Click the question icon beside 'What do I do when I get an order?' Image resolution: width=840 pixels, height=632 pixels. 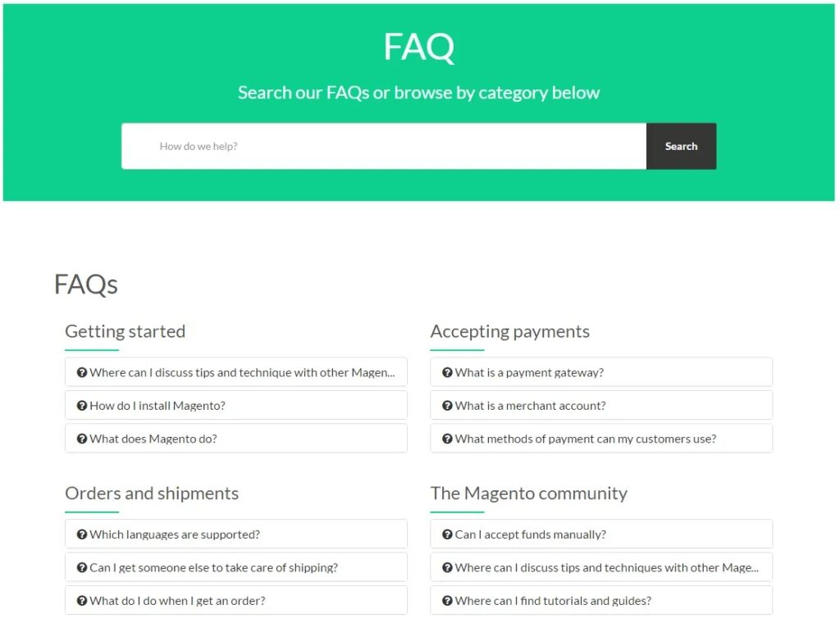82,601
